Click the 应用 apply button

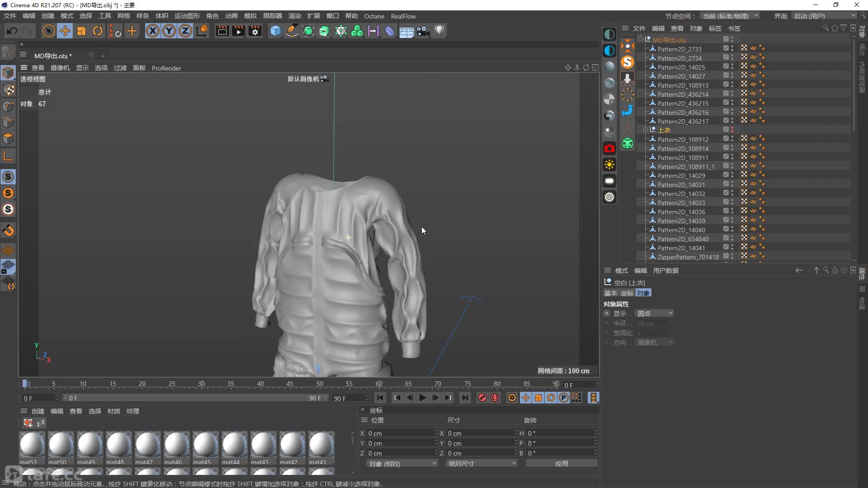(x=561, y=463)
